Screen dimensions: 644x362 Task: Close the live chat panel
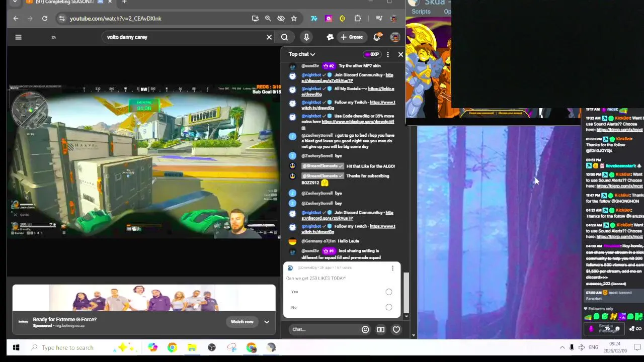(x=400, y=54)
